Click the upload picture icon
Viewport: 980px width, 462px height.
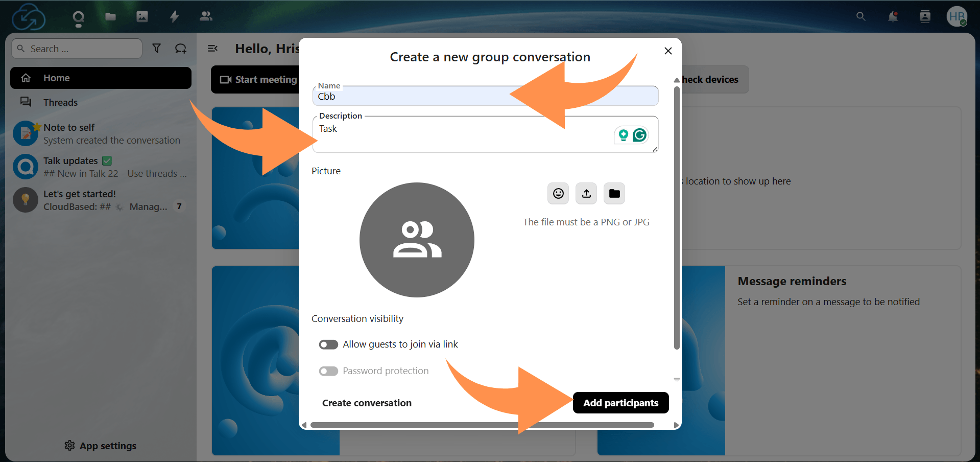(x=586, y=194)
